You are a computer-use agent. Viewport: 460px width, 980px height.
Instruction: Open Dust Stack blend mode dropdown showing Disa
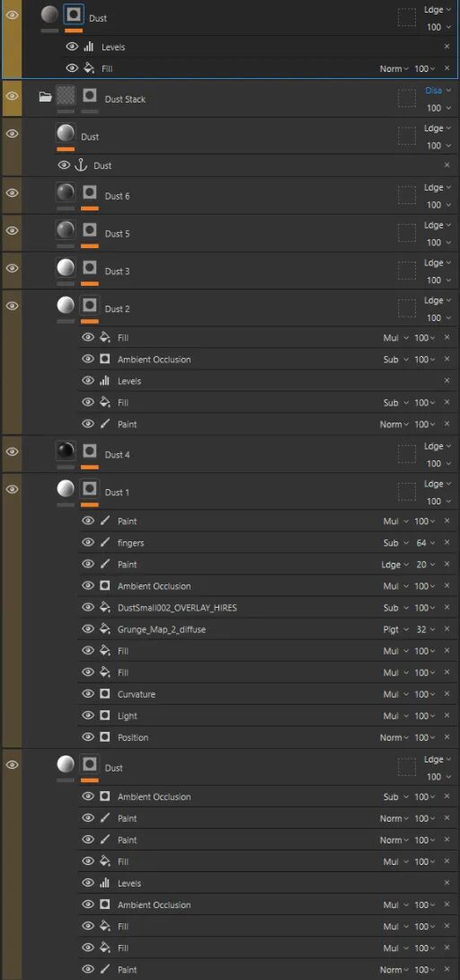click(x=433, y=90)
